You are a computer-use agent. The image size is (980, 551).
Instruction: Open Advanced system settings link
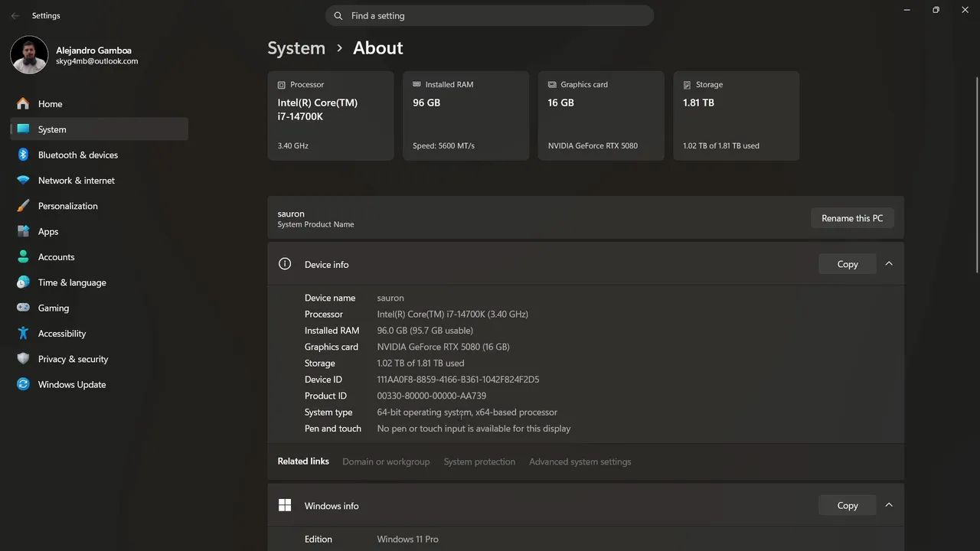[580, 461]
